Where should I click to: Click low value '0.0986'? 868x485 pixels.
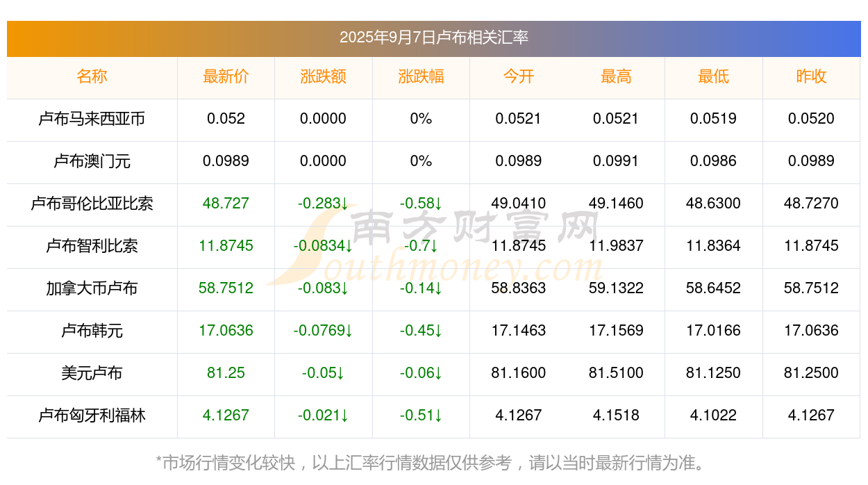(714, 161)
